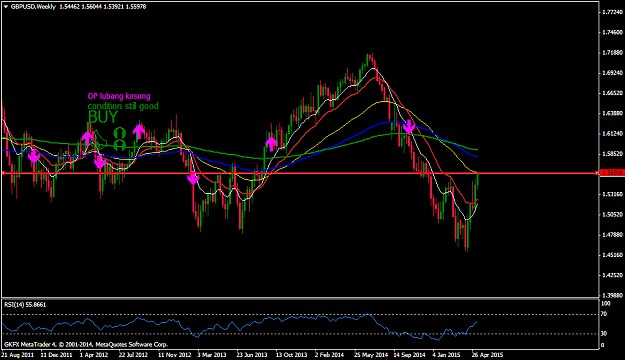Viewport: 625px width, 360px height.
Task: Click the 1.63880 price scale label
Action: [613, 113]
